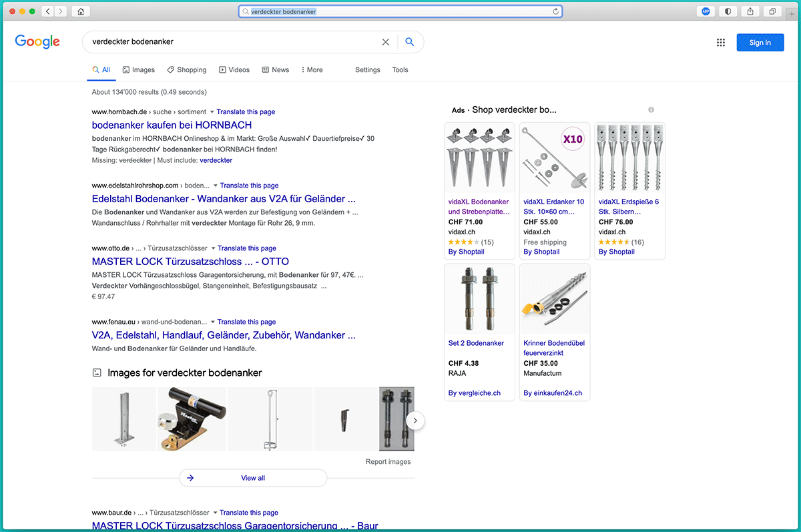Viewport: 801px width, 532px height.
Task: Show info about the Shop ads
Action: (x=651, y=110)
